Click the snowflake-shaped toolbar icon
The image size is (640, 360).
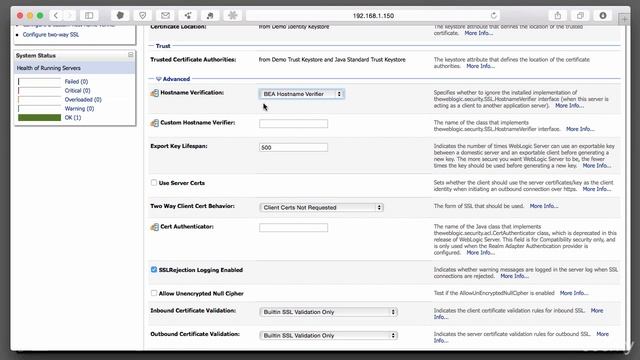click(233, 16)
